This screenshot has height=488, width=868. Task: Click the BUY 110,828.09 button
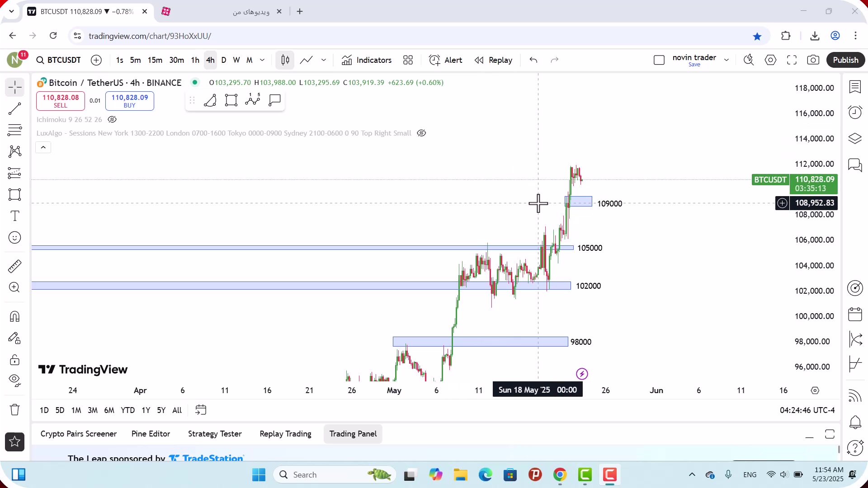(130, 101)
